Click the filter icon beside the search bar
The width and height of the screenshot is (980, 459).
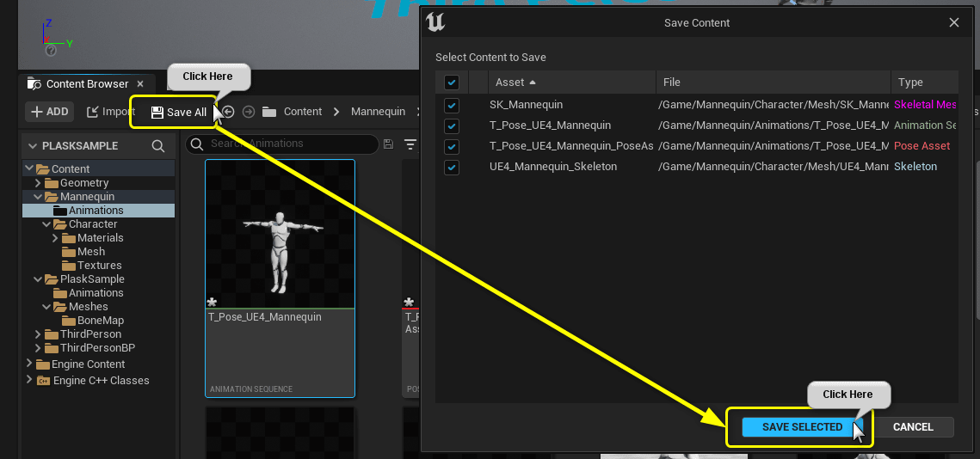[410, 144]
